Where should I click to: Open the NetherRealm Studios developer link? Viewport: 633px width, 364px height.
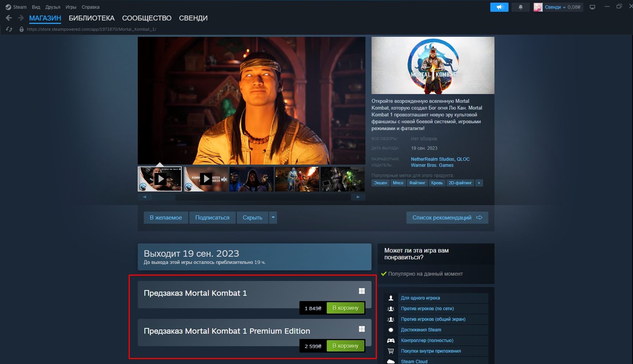pos(433,159)
